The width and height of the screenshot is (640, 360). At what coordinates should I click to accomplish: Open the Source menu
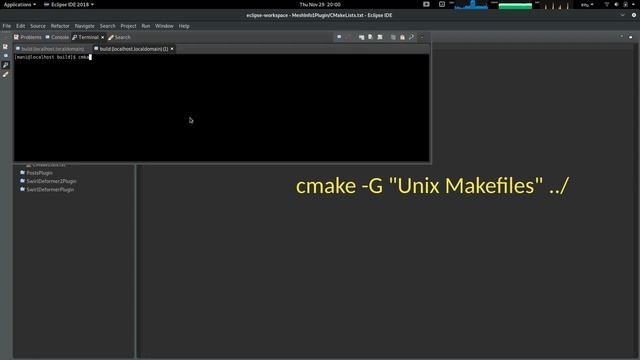coord(38,26)
